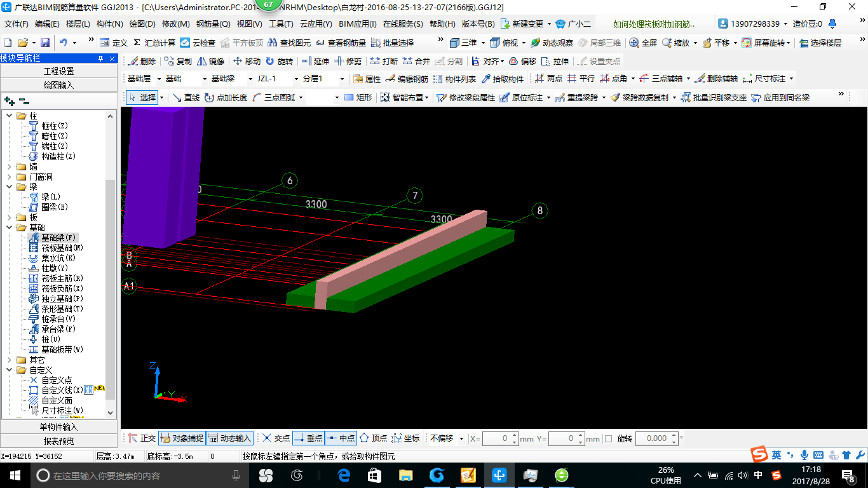
Task: Open the 三维 view mode dropdown
Action: (x=483, y=43)
